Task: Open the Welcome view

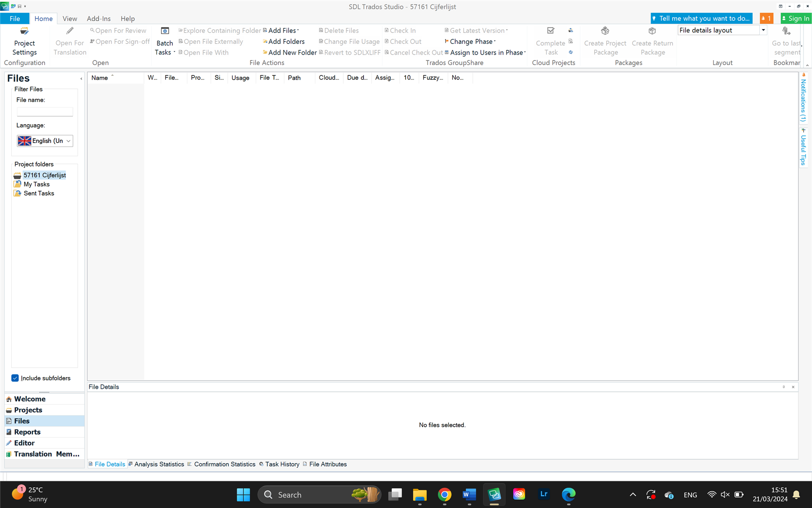Action: click(44, 399)
